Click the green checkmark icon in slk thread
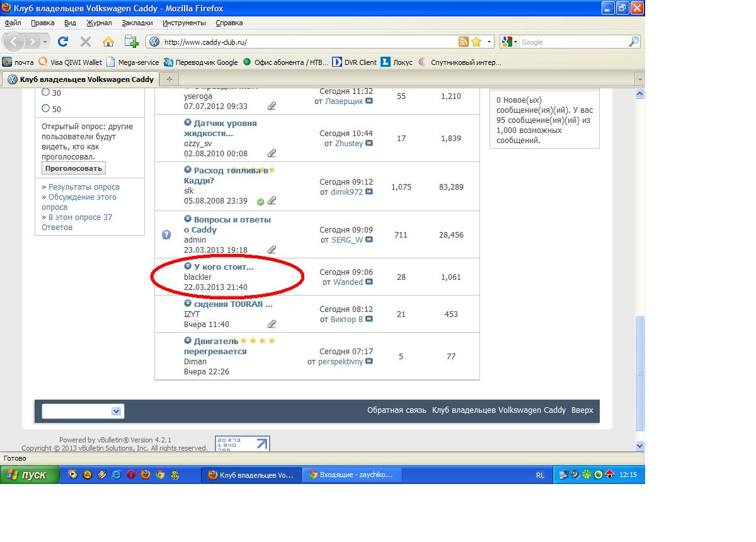 260,202
